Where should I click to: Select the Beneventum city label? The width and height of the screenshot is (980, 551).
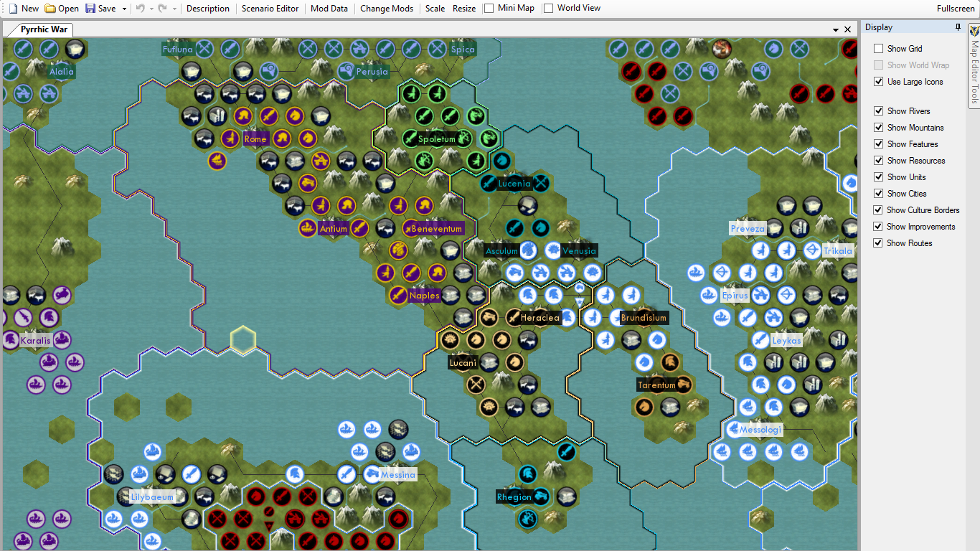[x=436, y=229]
